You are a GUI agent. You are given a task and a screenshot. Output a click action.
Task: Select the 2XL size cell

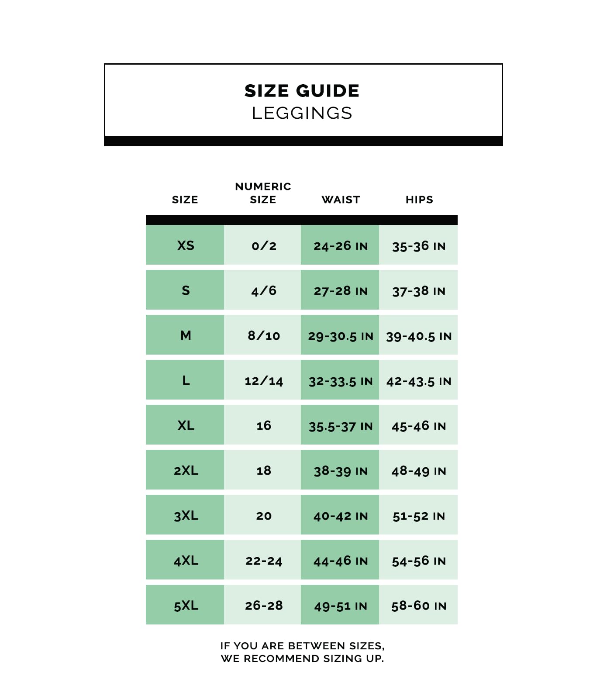(185, 470)
